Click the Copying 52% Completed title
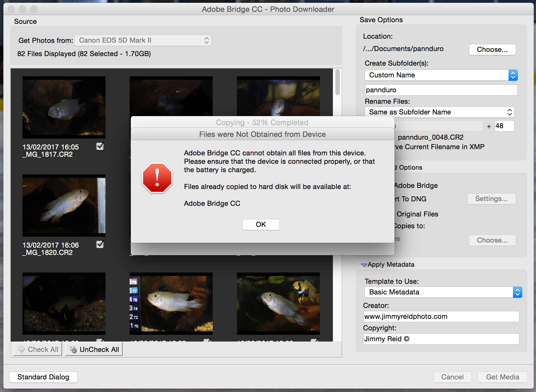 [262, 123]
